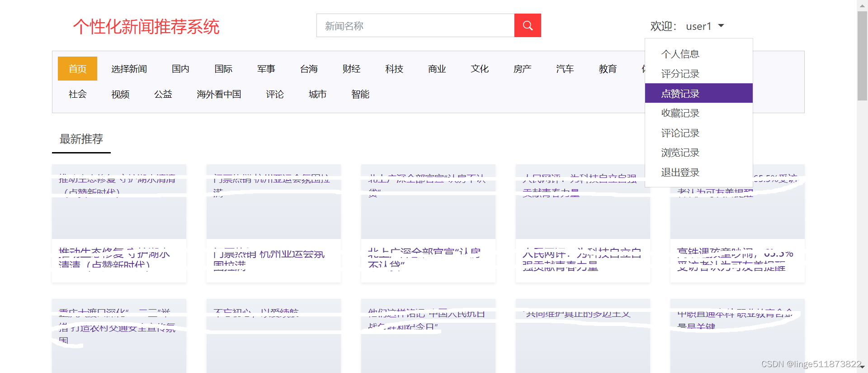Open the 杭州亚运会 news card image

(x=274, y=201)
